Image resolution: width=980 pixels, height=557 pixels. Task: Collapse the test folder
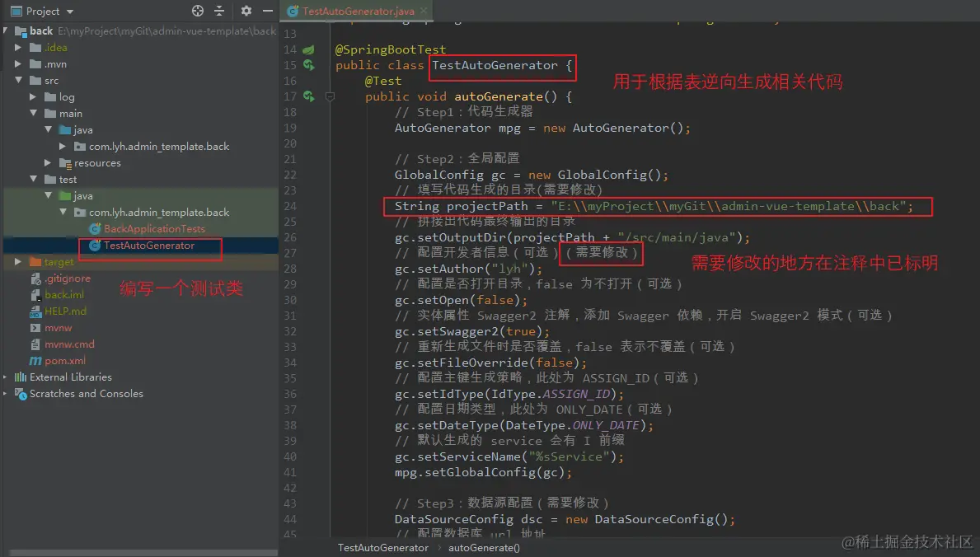click(33, 179)
